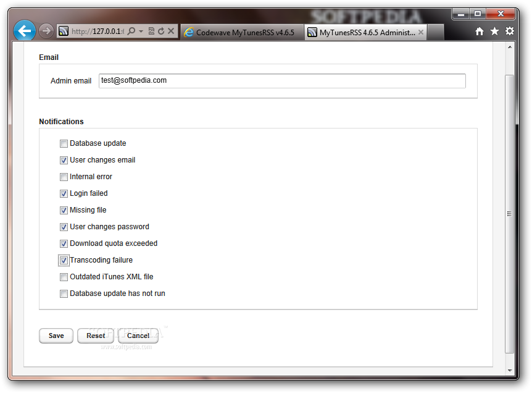Screen dimensions: 532x393
Task: Check Database update has not run
Action: click(x=64, y=294)
